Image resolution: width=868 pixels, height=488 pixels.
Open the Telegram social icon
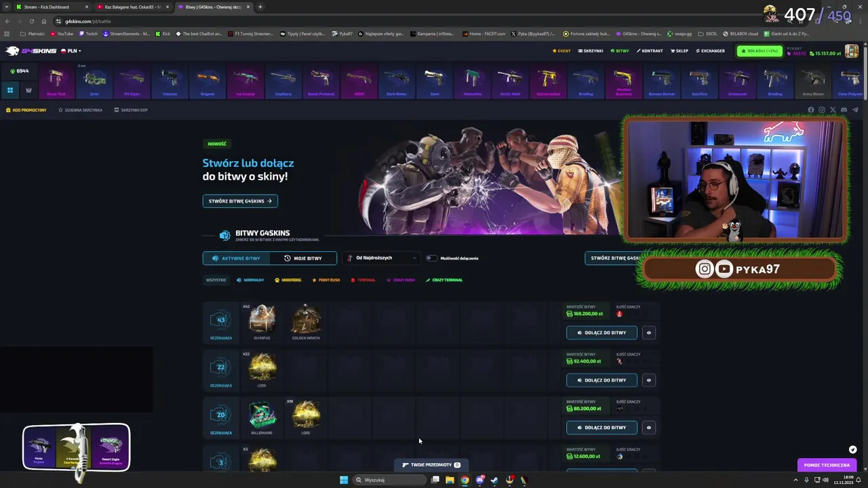(854, 110)
